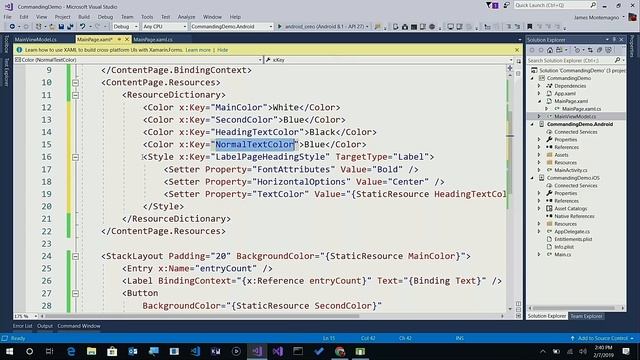Image resolution: width=640 pixels, height=360 pixels.
Task: Collapse Button outlining on line 27
Action: pyautogui.click(x=76, y=293)
